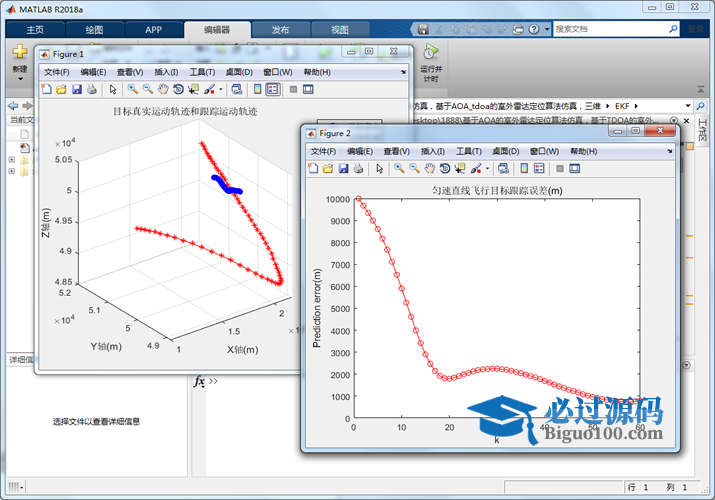Viewport: 715px width, 500px height.
Task: Click Hide Plot Tools icon in Figure 2
Action: (x=560, y=169)
